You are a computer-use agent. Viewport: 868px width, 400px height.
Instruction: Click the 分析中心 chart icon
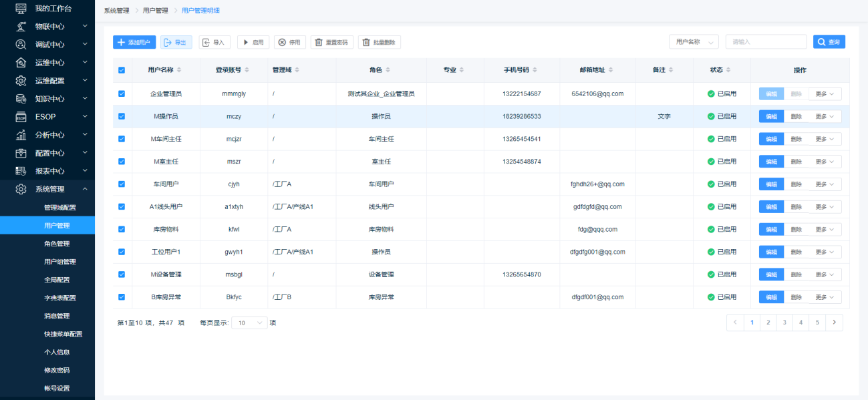(21, 135)
